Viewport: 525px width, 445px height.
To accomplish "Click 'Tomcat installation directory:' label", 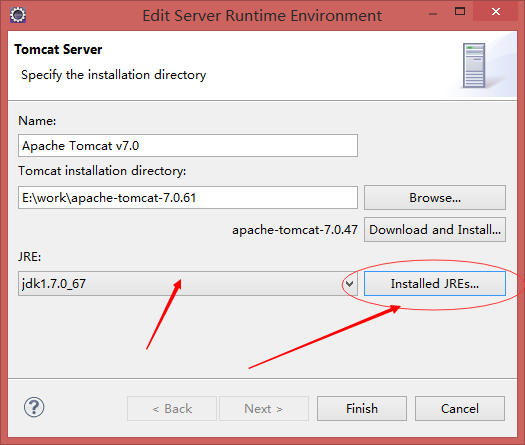I will (x=102, y=171).
